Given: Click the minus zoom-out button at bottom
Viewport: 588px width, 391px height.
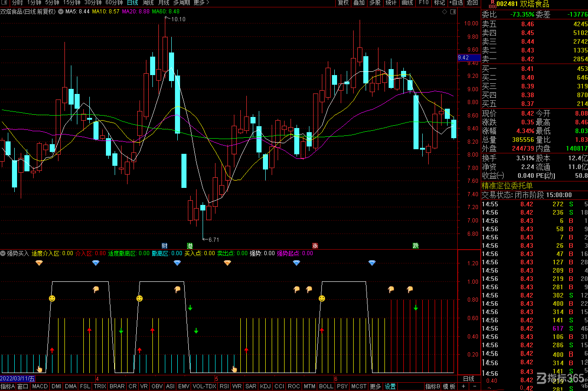Looking at the screenshot, I should [x=475, y=386].
